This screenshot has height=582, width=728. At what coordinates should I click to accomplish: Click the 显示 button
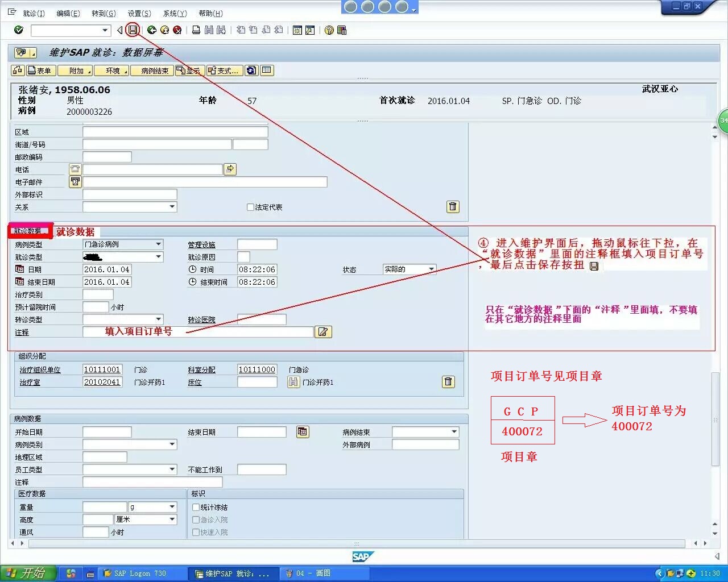tap(189, 70)
